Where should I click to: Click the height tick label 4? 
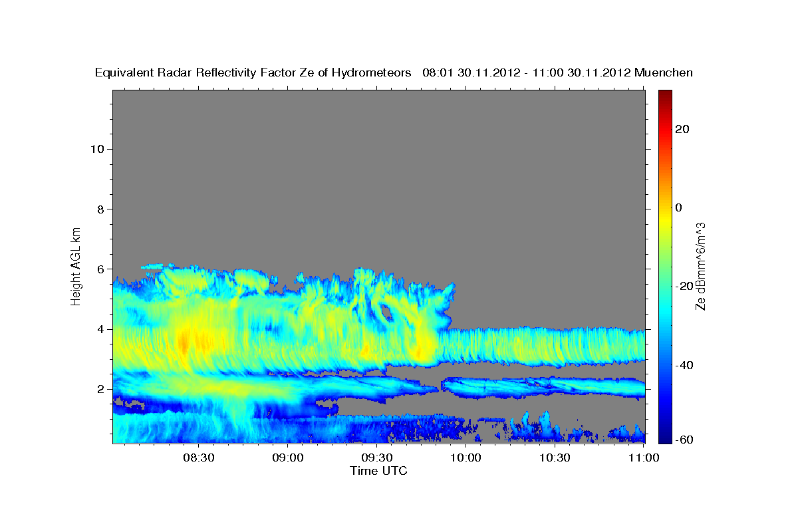[x=102, y=329]
